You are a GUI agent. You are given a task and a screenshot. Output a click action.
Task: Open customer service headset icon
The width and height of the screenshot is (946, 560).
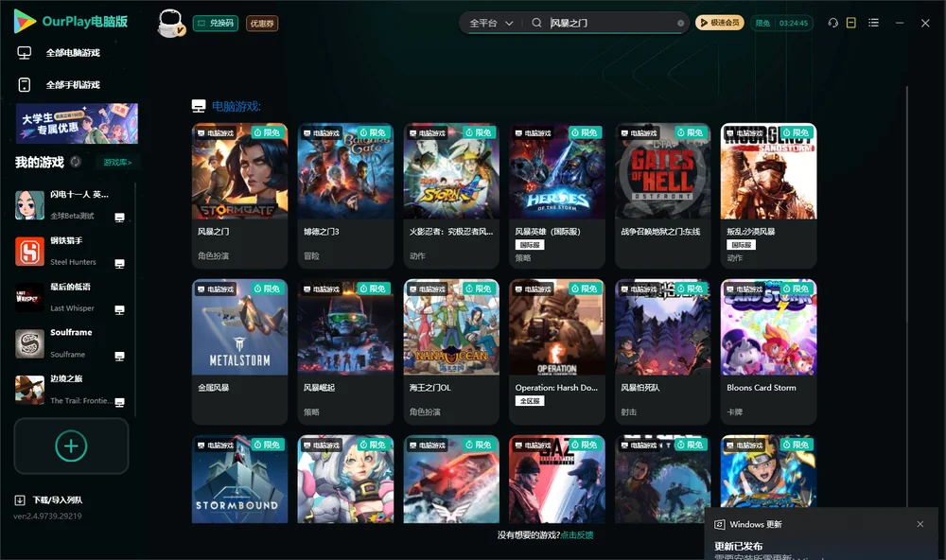[832, 23]
